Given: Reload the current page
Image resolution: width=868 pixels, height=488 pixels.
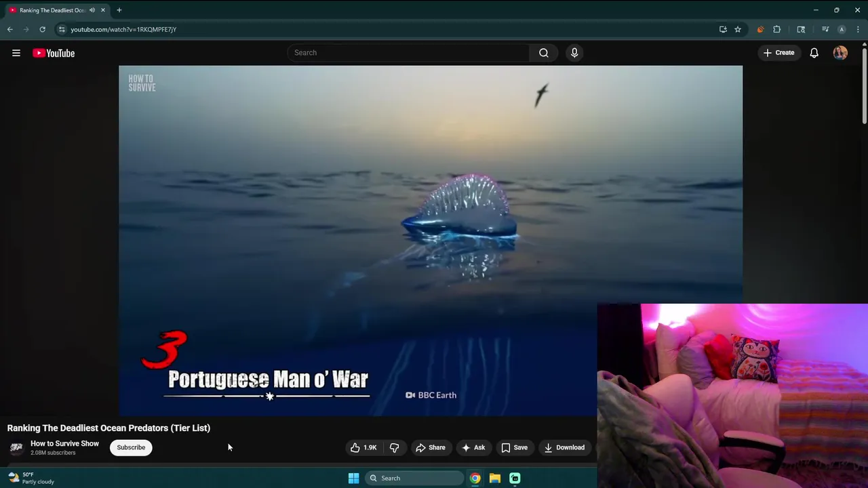Looking at the screenshot, I should 42,29.
